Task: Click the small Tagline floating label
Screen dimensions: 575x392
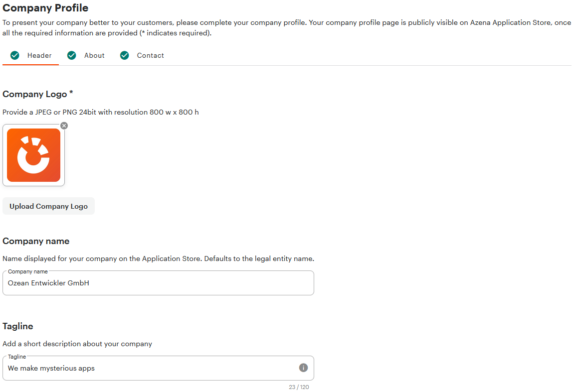Action: pos(17,357)
